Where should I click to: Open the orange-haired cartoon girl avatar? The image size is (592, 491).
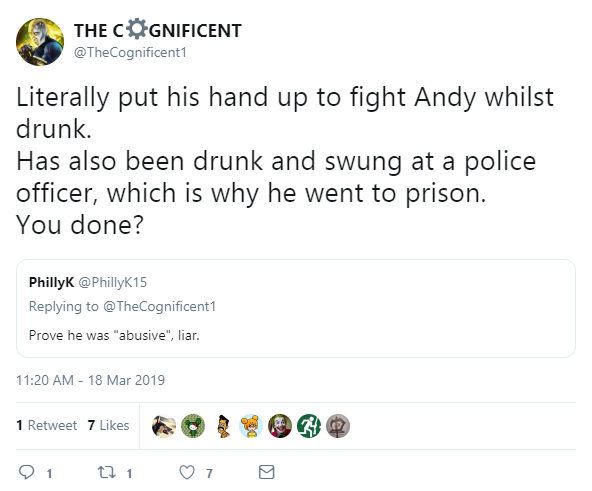click(251, 426)
